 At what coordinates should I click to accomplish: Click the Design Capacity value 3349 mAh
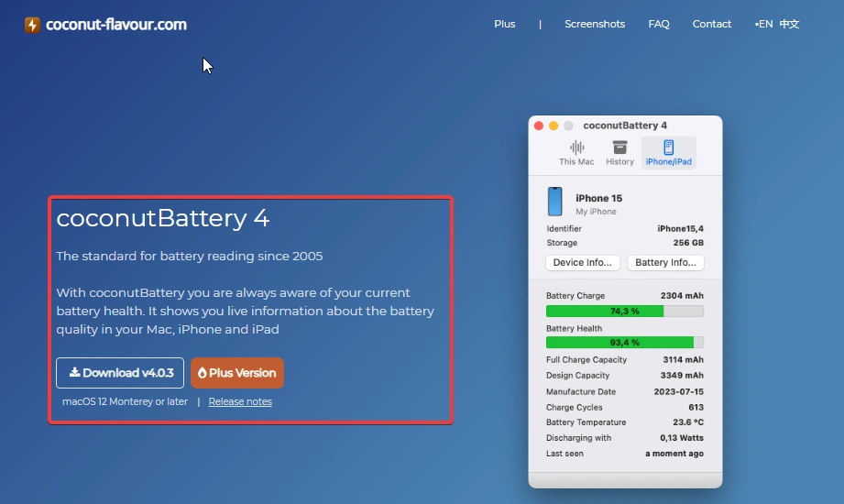pos(682,376)
